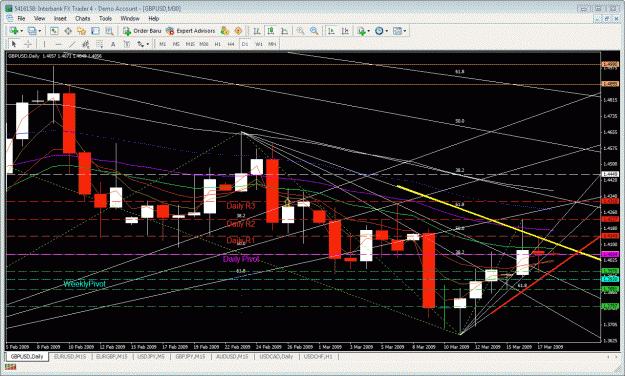This screenshot has height=376, width=625.
Task: Select the Fibonacci Retracement tool
Action: pos(99,44)
